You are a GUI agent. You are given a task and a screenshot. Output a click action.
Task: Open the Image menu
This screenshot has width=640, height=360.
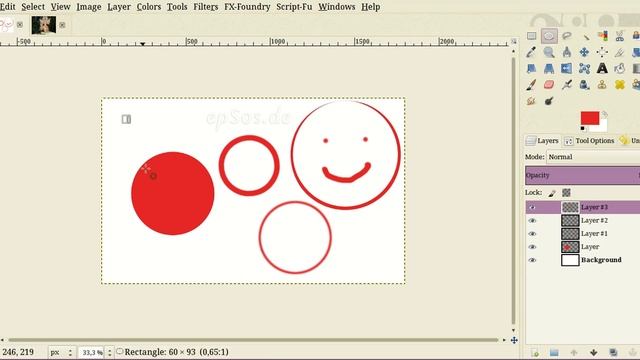pos(89,7)
